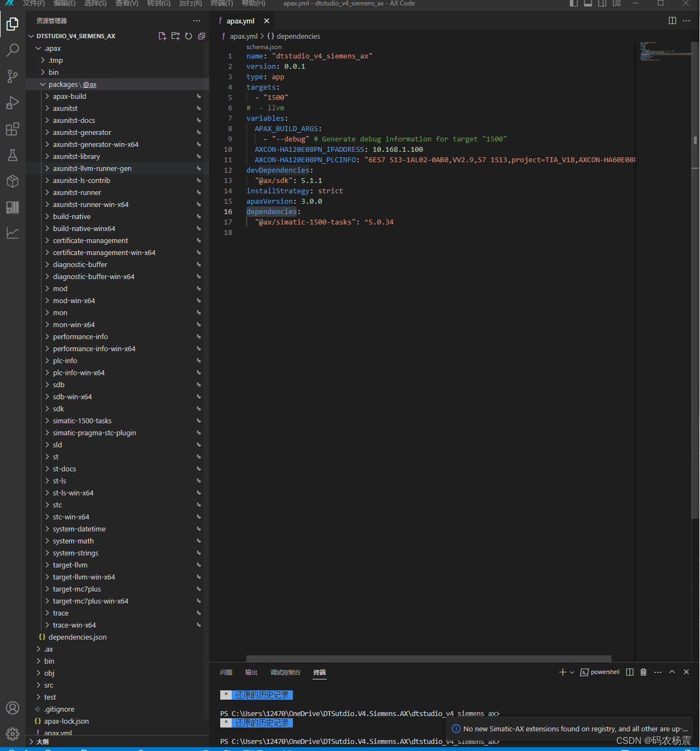Open the new terminal profile dropdown arrow
The image size is (700, 751).
(x=572, y=672)
